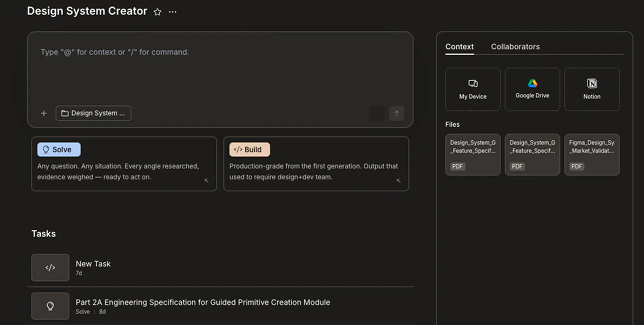Connect Notion as context source

point(592,89)
